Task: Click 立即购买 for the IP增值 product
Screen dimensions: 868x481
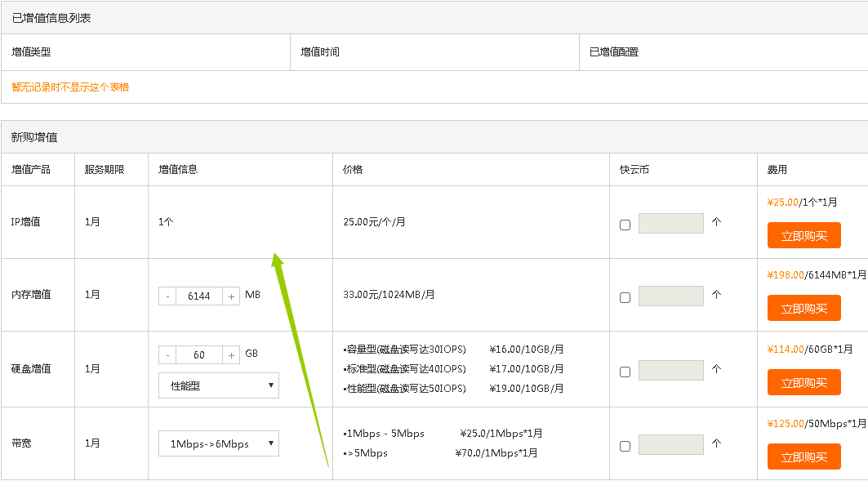Action: point(803,235)
